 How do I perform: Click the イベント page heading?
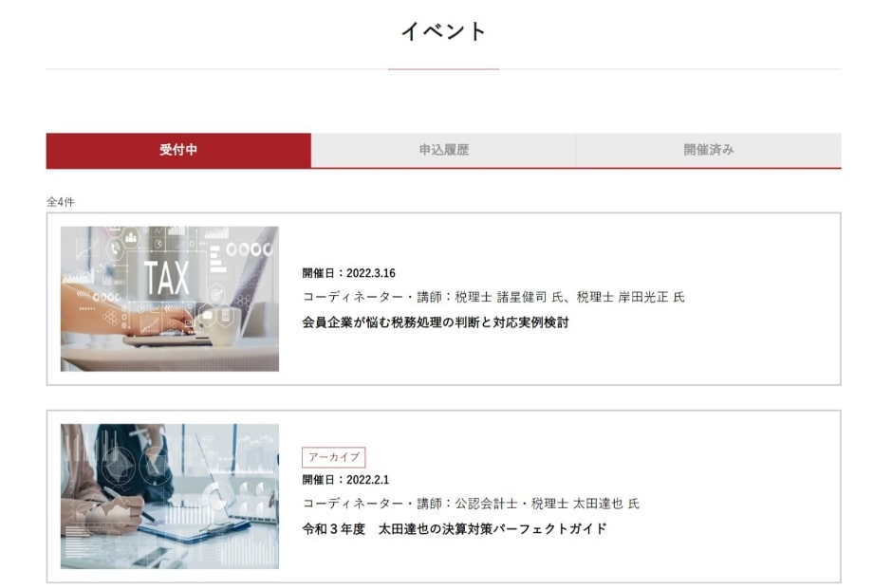tap(444, 31)
